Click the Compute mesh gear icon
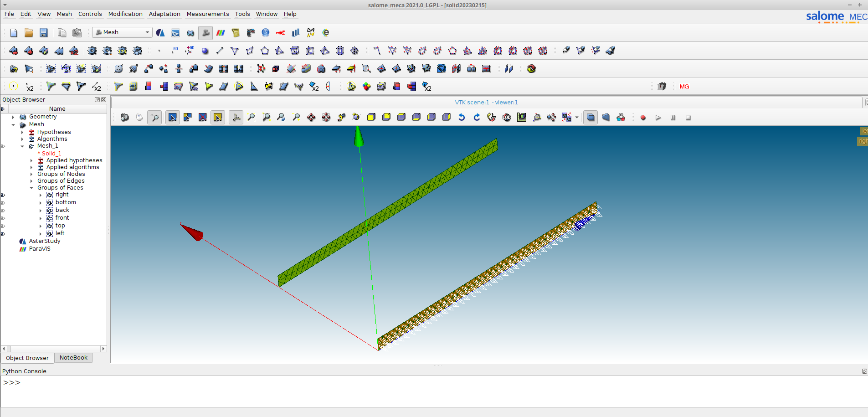 click(92, 51)
